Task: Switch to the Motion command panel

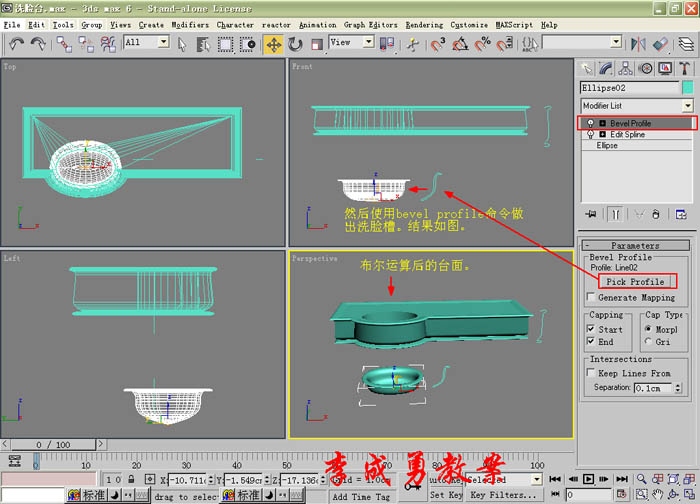Action: [646, 68]
